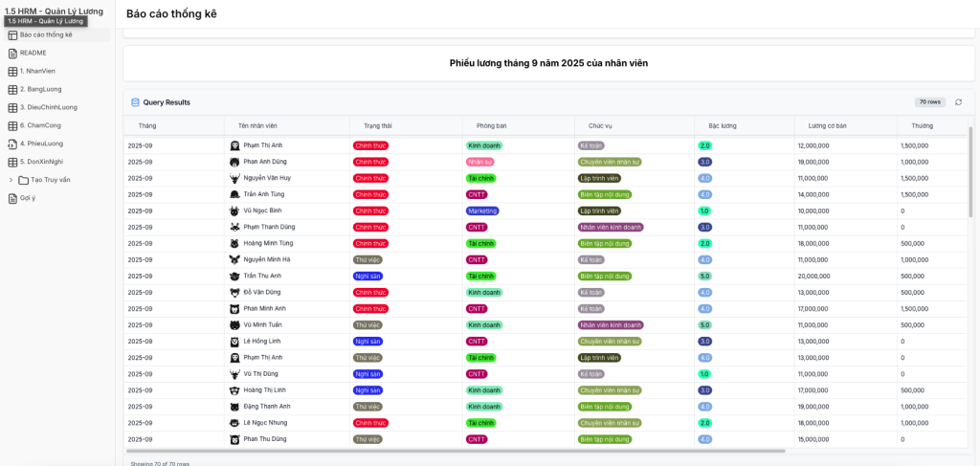The width and height of the screenshot is (980, 466).
Task: Click the table's horizontal scrollbar
Action: click(x=455, y=451)
